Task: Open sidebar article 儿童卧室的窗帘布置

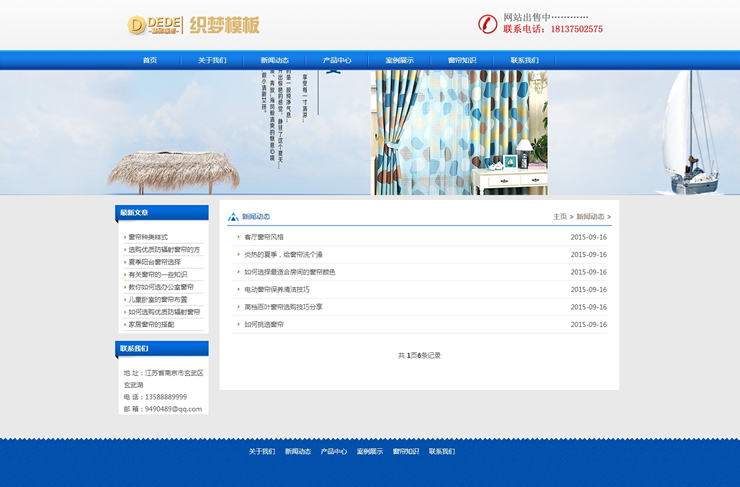Action: 157,299
